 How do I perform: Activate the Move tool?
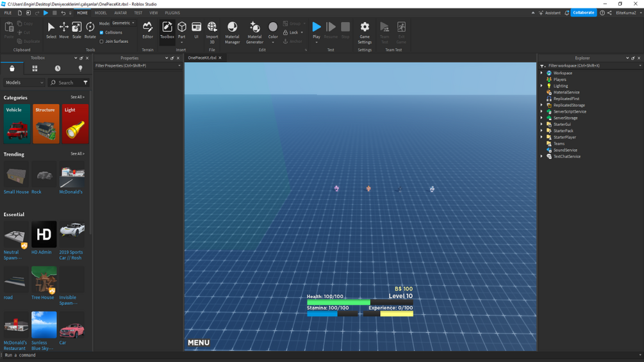(x=63, y=30)
